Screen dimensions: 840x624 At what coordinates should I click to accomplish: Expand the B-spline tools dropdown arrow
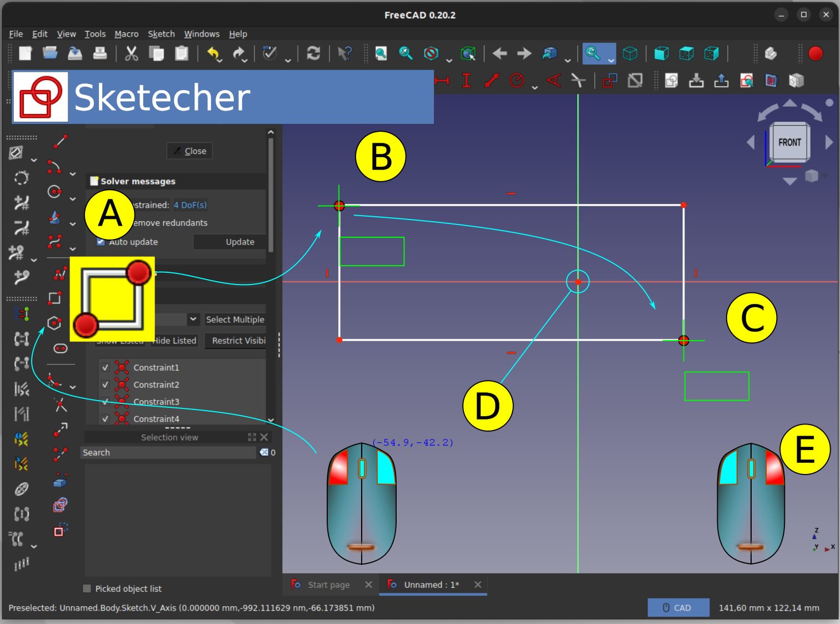[x=73, y=249]
